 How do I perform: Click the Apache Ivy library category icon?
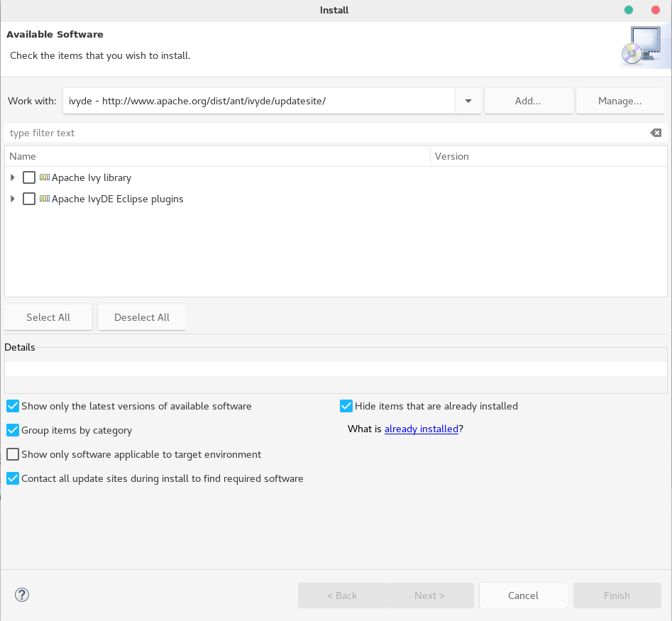tap(45, 177)
